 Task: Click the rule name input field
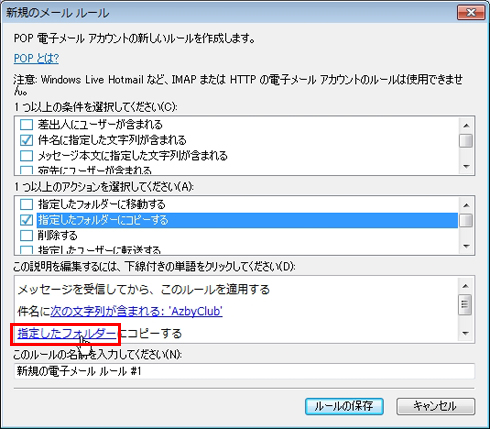tap(244, 371)
